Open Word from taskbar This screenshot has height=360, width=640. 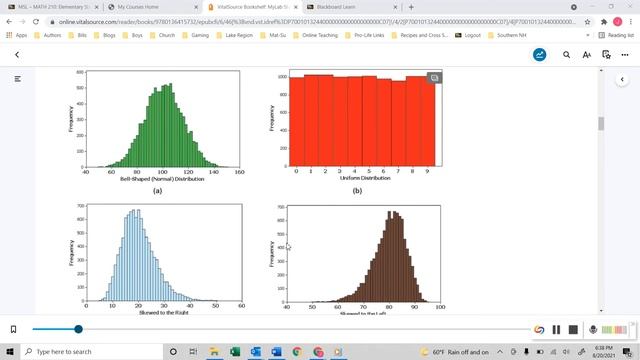coord(276,351)
